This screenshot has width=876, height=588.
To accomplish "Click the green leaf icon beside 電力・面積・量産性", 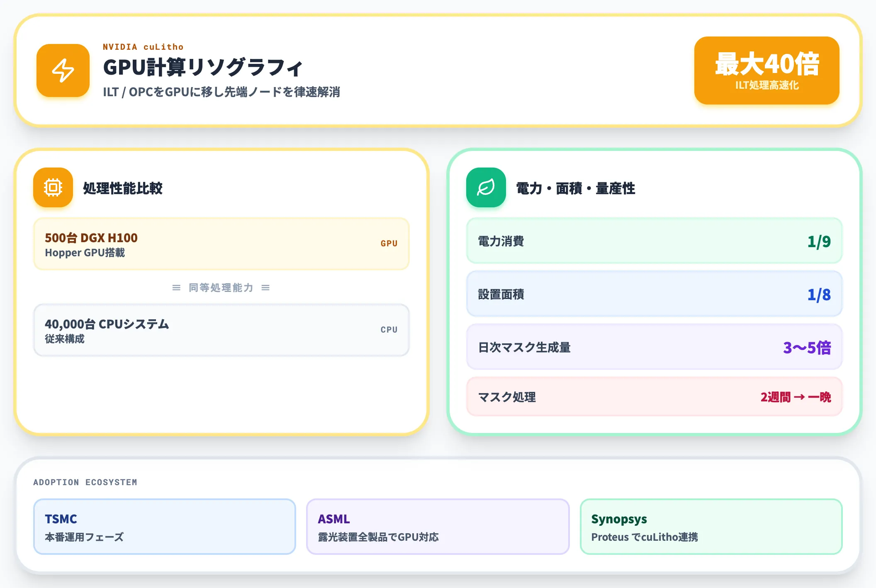I will (x=486, y=187).
